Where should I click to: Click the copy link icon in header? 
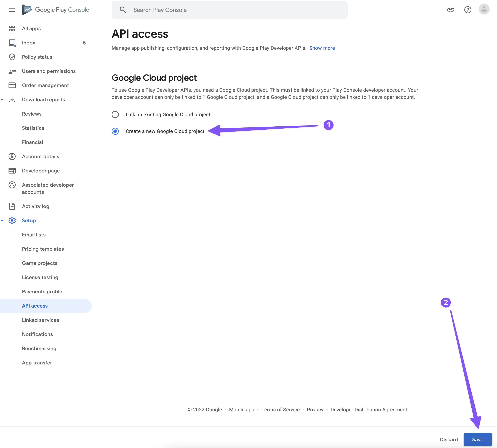(x=450, y=10)
